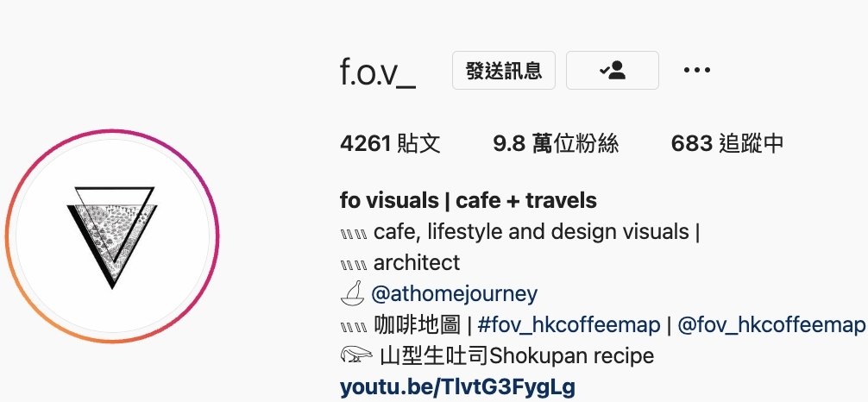This screenshot has width=868, height=402.
Task: Click the stripes icon before architect
Action: click(354, 265)
